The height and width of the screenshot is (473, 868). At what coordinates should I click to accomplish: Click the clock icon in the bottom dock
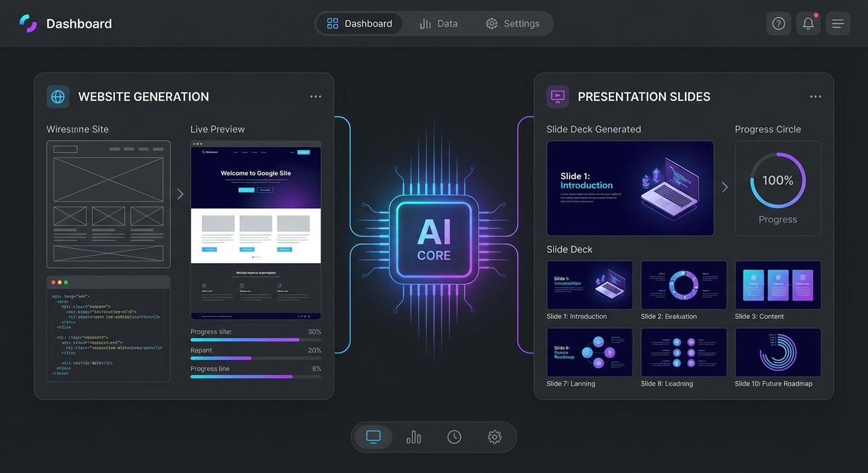click(x=454, y=437)
